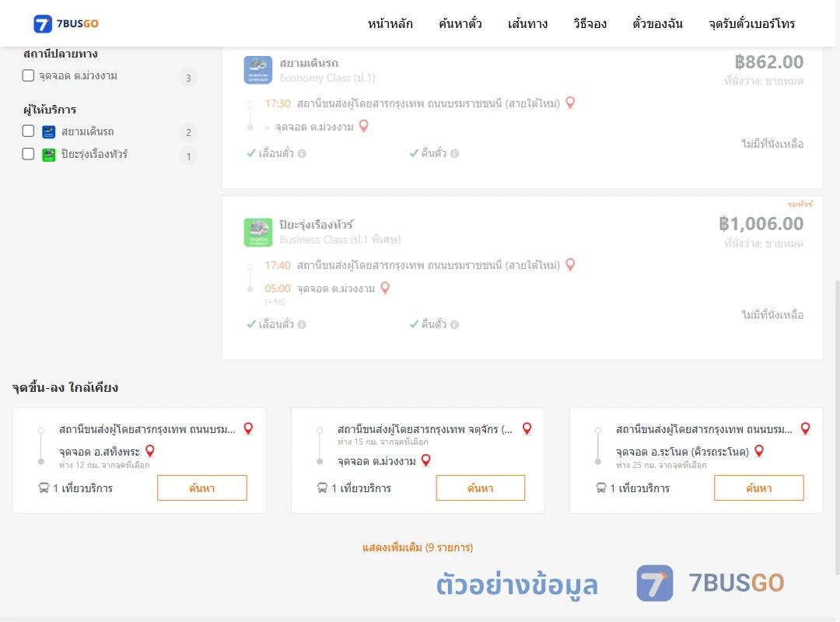Open the วิธีจอง menu item
Screen dimensions: 840x622
coord(590,23)
